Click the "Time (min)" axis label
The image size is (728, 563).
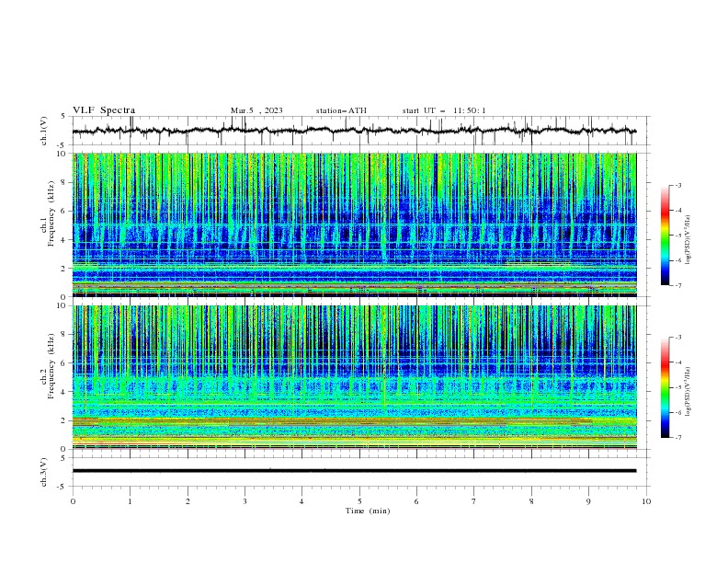(368, 511)
